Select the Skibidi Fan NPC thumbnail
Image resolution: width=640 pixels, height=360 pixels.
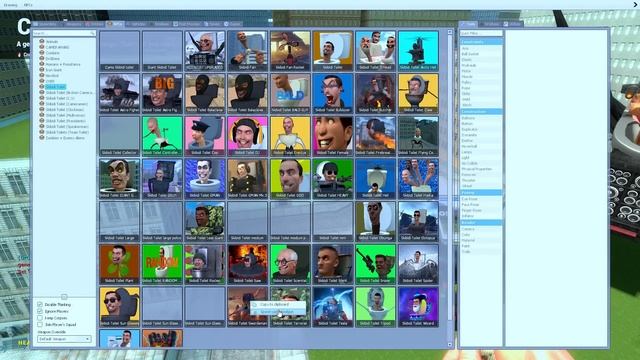coord(247,51)
